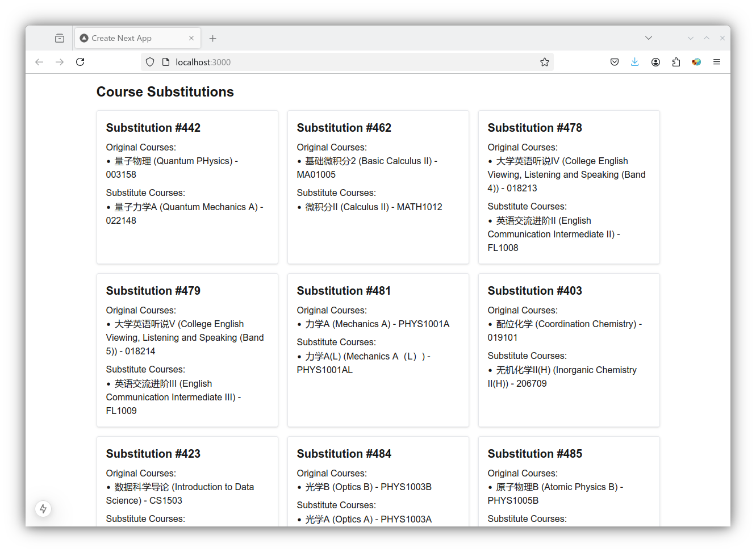756x552 pixels.
Task: Expand the list all tabs dropdown
Action: (648, 38)
